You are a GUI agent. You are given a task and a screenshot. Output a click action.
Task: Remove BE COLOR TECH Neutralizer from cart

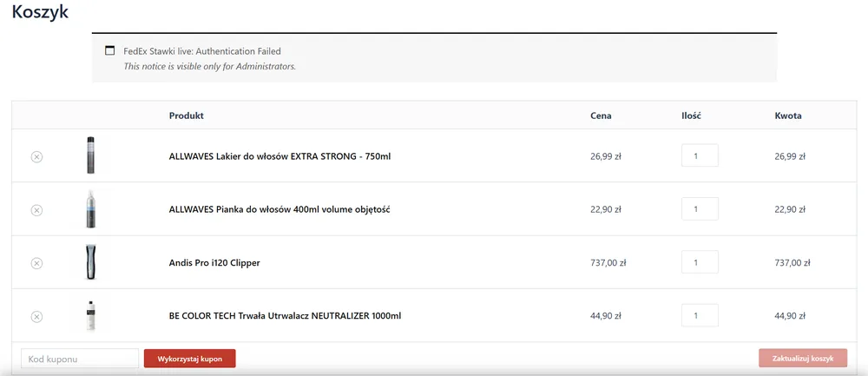click(x=36, y=316)
